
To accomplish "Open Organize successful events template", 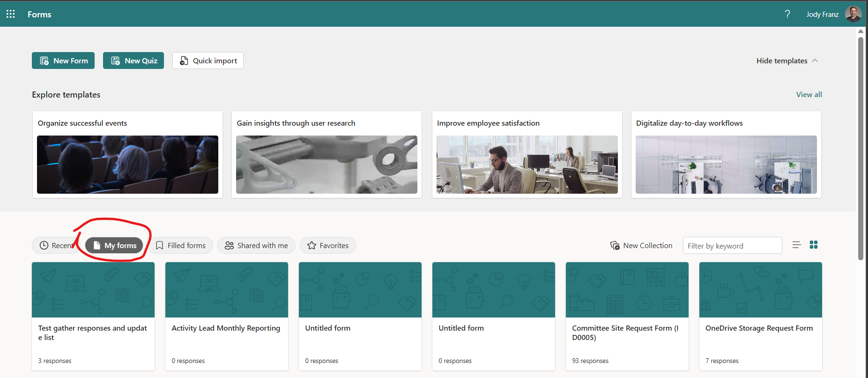I will 127,154.
